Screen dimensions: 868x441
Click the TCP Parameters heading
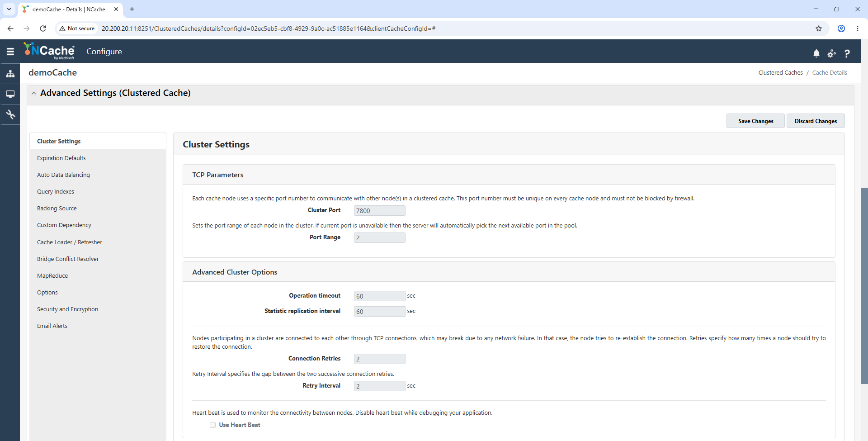pyautogui.click(x=217, y=175)
